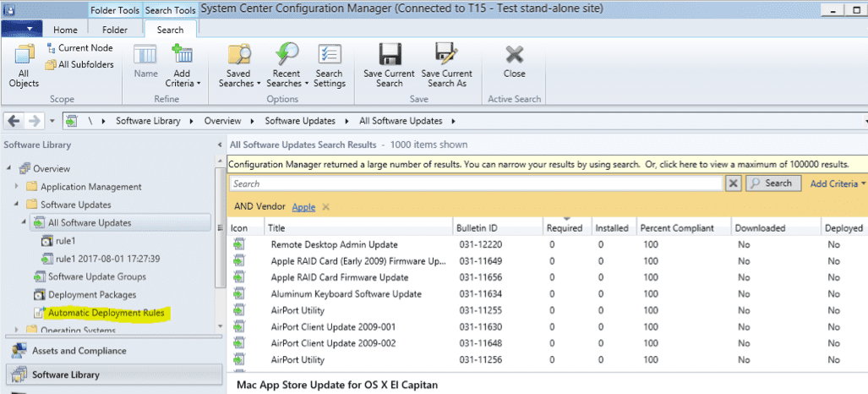Click All Software Updates in breadcrumb
Viewport: 868px width, 394px height.
pyautogui.click(x=401, y=121)
